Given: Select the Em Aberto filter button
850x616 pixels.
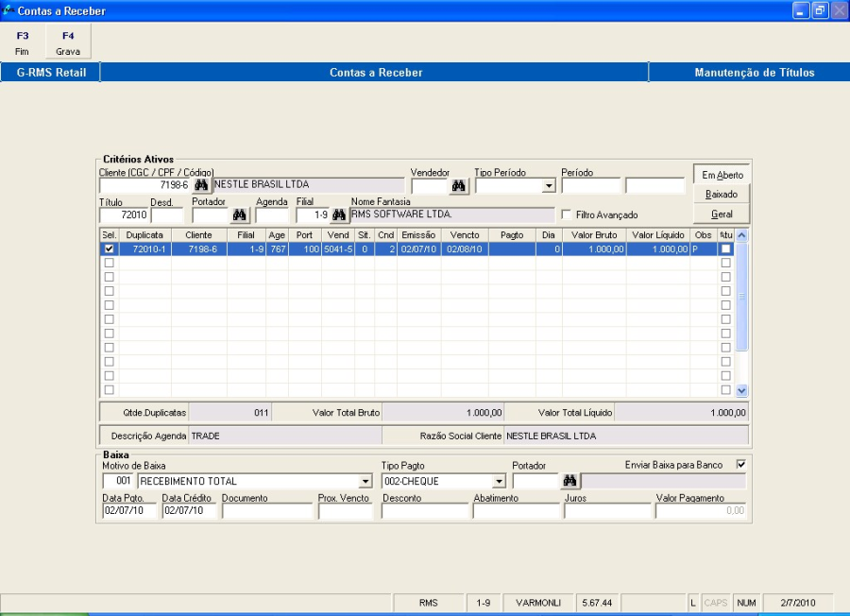Looking at the screenshot, I should 722,175.
